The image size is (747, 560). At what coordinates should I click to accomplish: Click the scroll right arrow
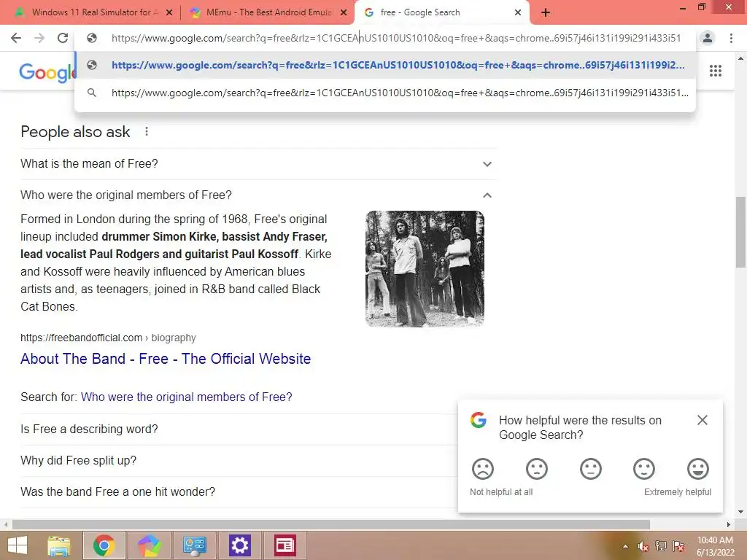(x=729, y=525)
